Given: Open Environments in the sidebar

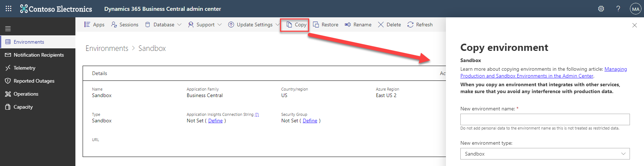Looking at the screenshot, I should [x=38, y=42].
